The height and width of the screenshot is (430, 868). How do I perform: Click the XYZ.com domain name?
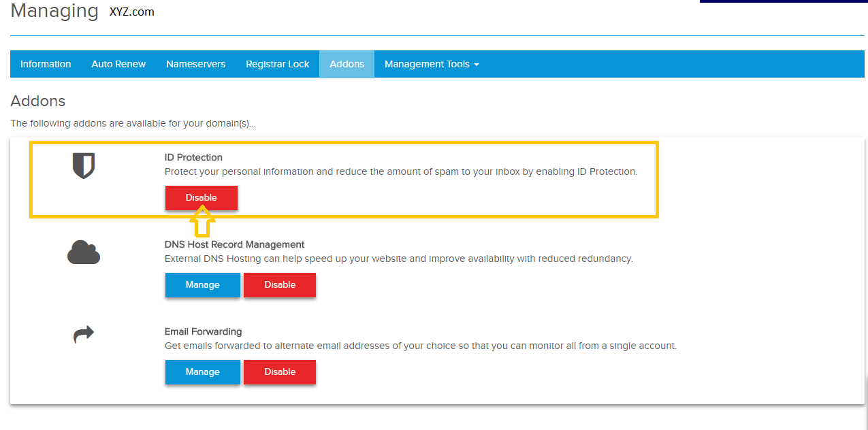[132, 12]
